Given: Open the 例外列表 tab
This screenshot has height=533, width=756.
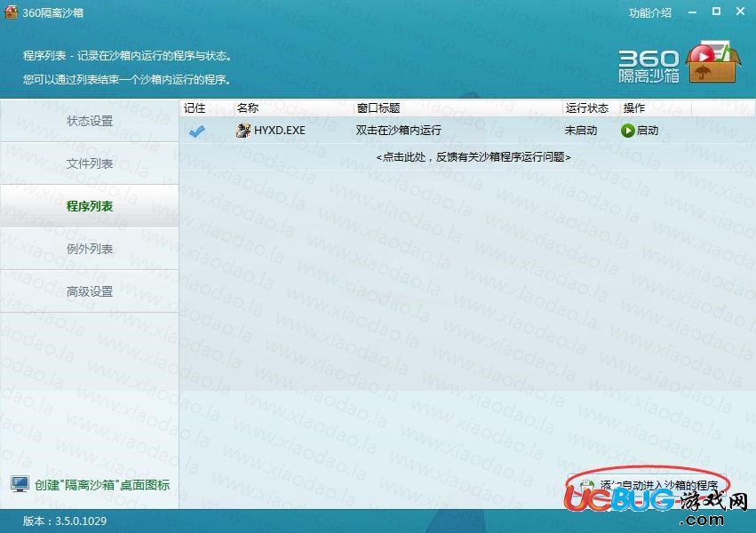Looking at the screenshot, I should coord(89,249).
